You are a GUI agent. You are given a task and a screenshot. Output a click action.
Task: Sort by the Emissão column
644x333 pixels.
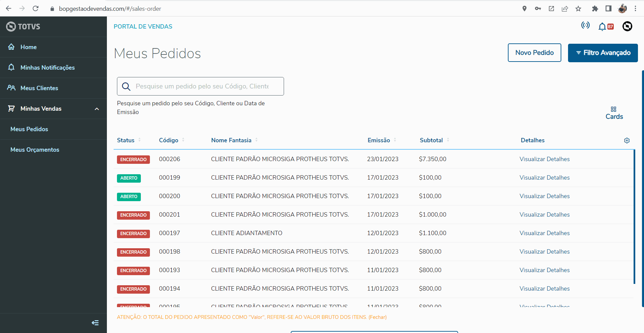382,140
